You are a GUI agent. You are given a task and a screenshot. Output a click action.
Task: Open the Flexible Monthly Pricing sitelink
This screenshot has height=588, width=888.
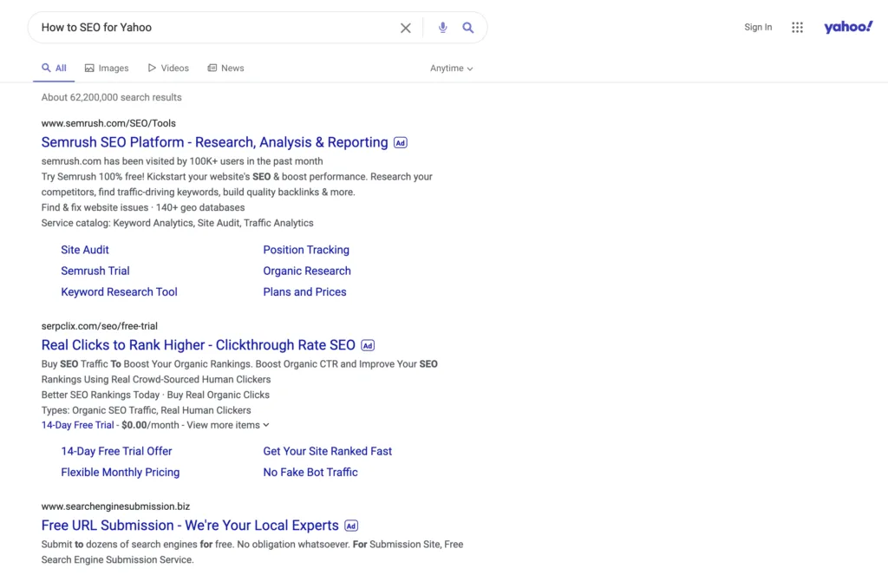[x=120, y=472]
